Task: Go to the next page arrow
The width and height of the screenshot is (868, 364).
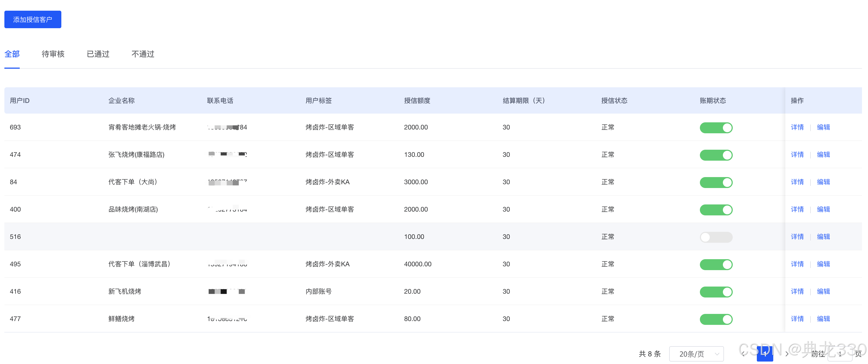Action: [x=787, y=354]
